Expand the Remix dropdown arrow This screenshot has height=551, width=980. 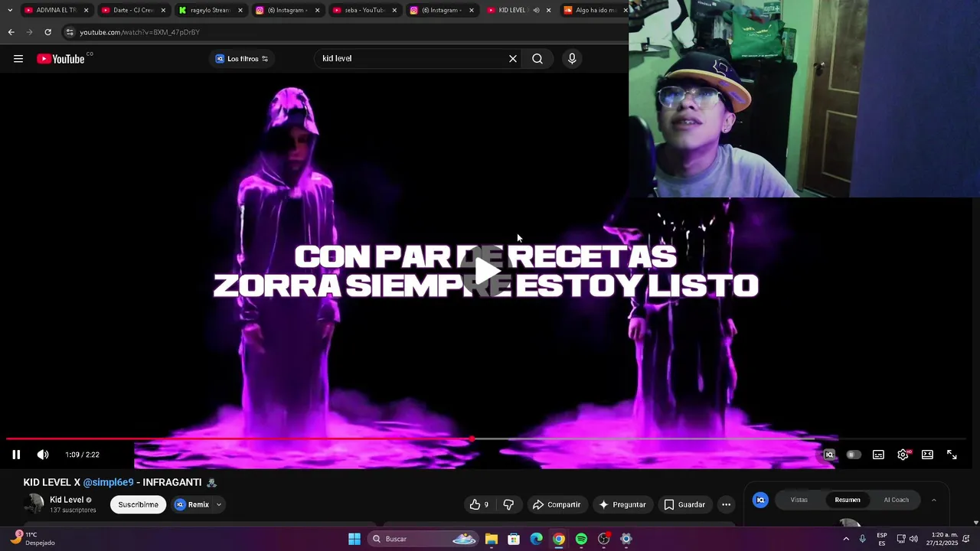[x=219, y=504]
